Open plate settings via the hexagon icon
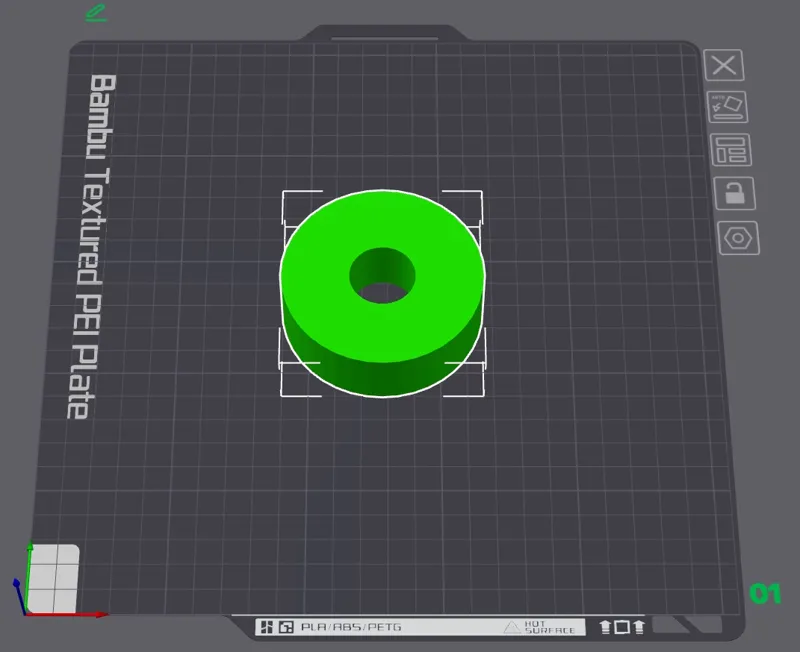Screen dimensions: 800x652 (738, 238)
